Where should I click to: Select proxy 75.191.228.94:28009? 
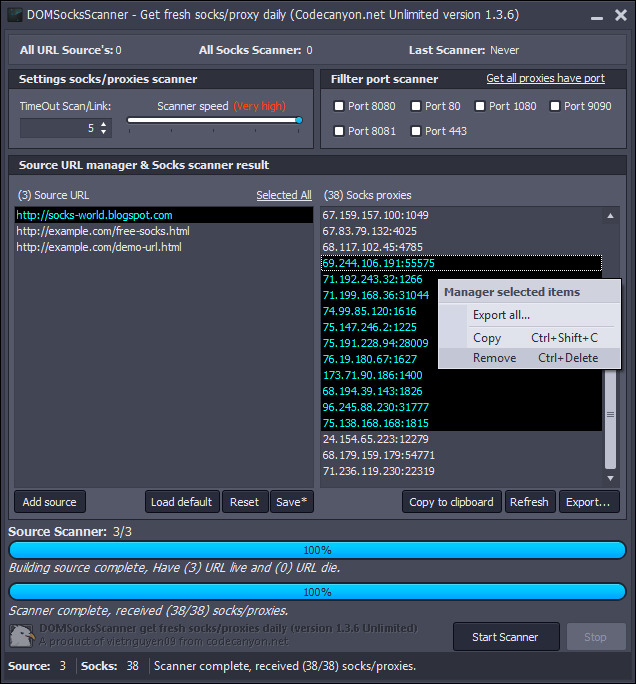click(380, 343)
